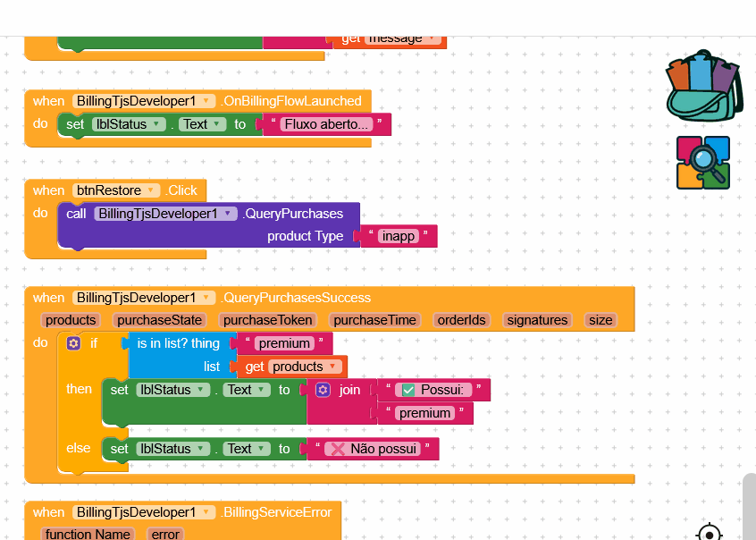Click the puzzle magnifier search icon

click(703, 163)
